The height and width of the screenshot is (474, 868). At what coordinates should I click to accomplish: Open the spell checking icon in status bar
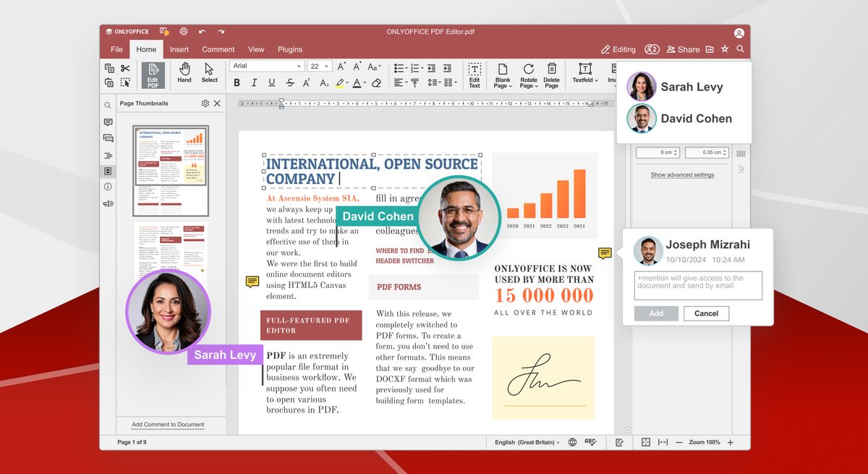[590, 442]
